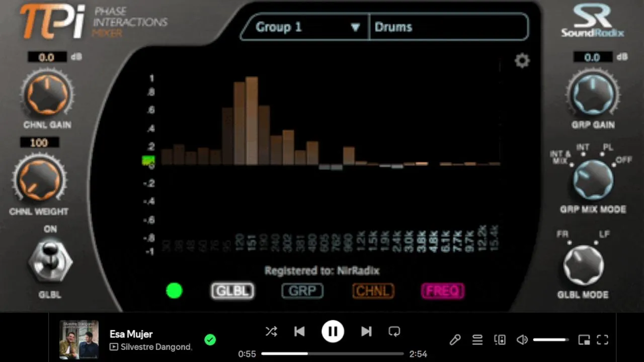Select PL group mix mode label
This screenshot has height=362, width=644.
(x=608, y=147)
